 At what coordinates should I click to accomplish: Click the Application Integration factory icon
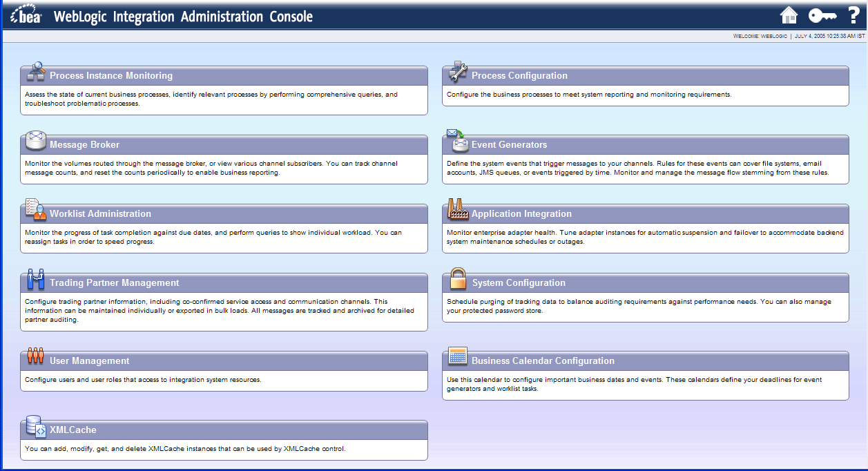[x=458, y=209]
